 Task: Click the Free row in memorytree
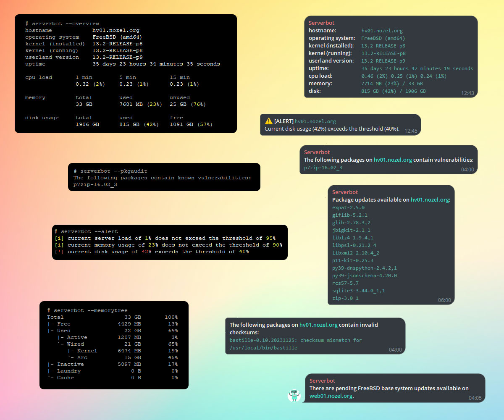pos(113,324)
